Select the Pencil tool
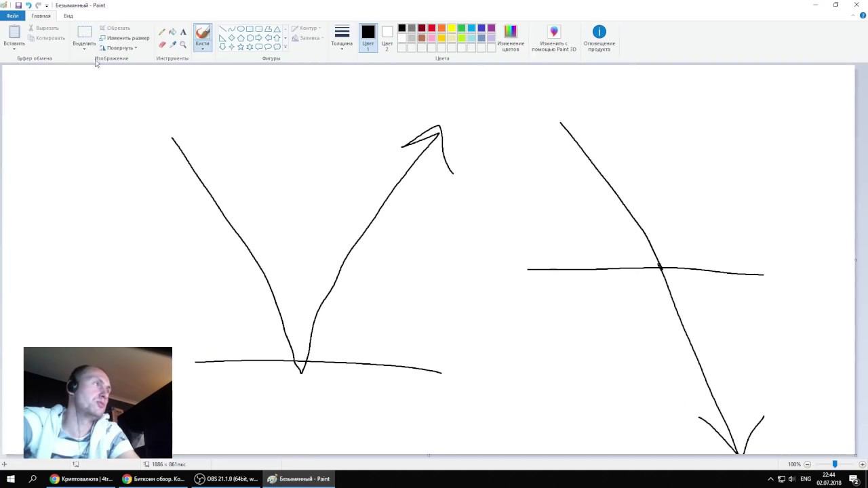This screenshot has height=488, width=868. pyautogui.click(x=162, y=32)
